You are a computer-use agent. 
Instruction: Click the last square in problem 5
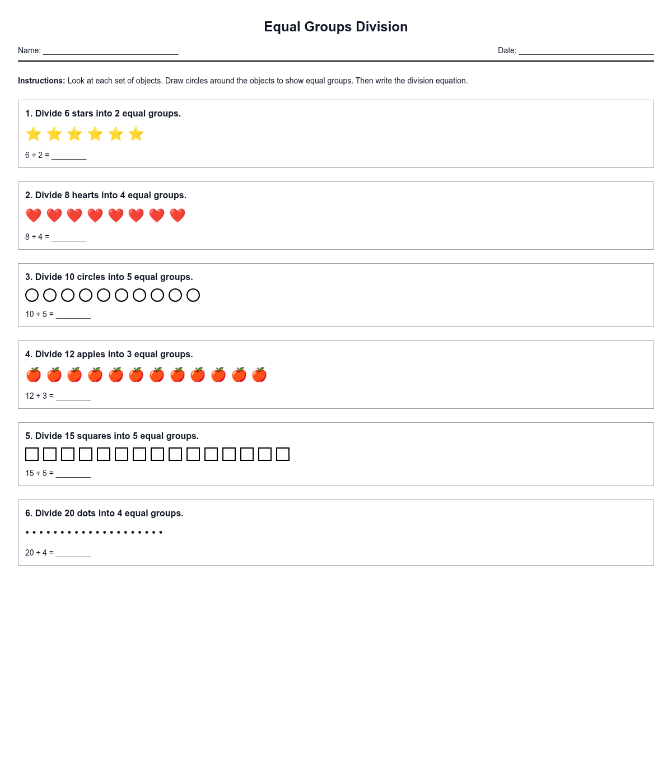click(283, 454)
